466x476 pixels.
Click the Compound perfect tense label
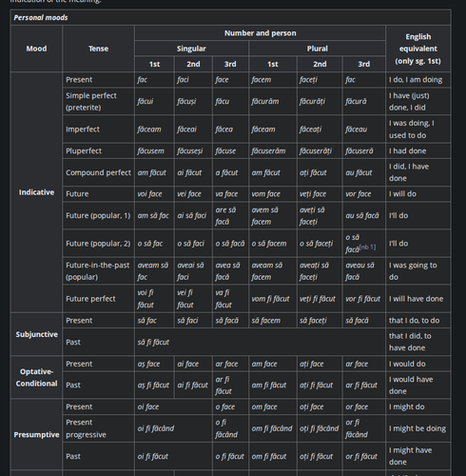[x=98, y=172]
